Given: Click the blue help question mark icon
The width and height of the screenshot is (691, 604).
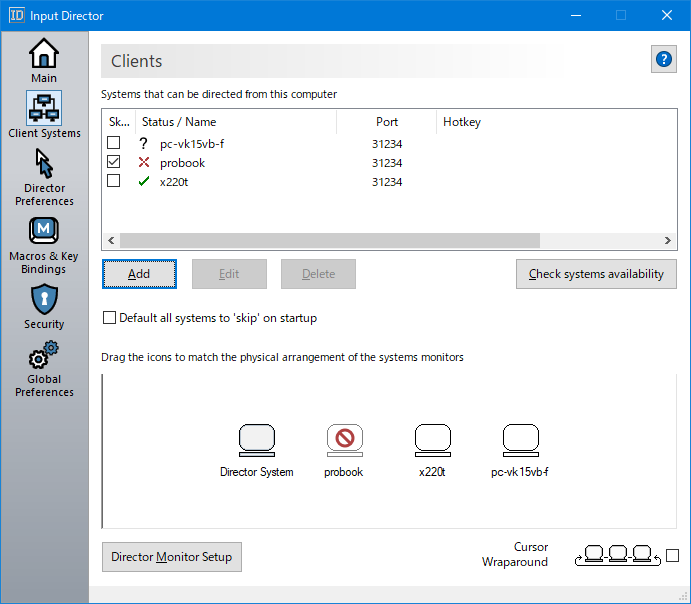Looking at the screenshot, I should coord(664,59).
